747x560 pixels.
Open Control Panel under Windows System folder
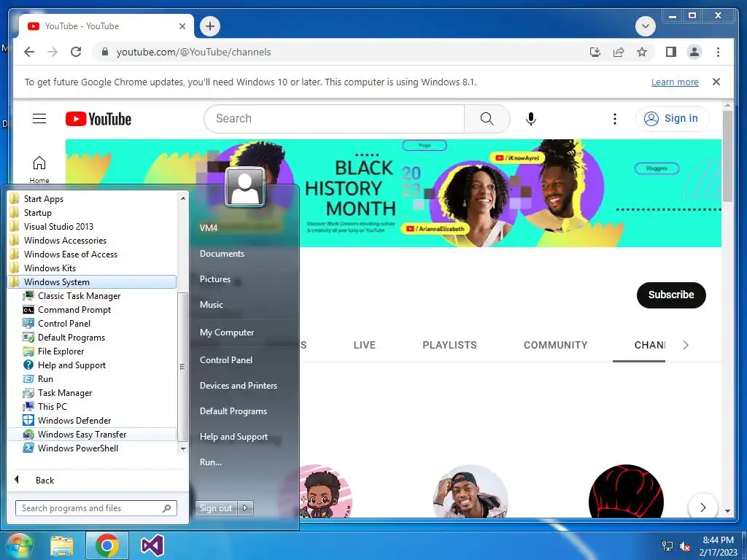click(x=64, y=323)
